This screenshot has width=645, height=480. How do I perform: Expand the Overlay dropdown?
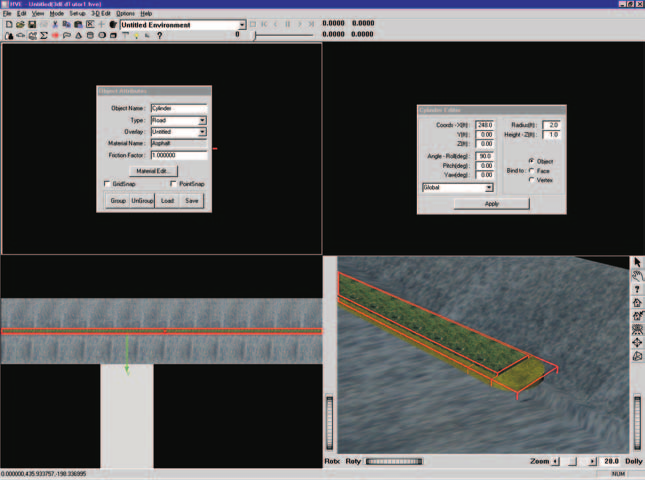tap(179, 132)
